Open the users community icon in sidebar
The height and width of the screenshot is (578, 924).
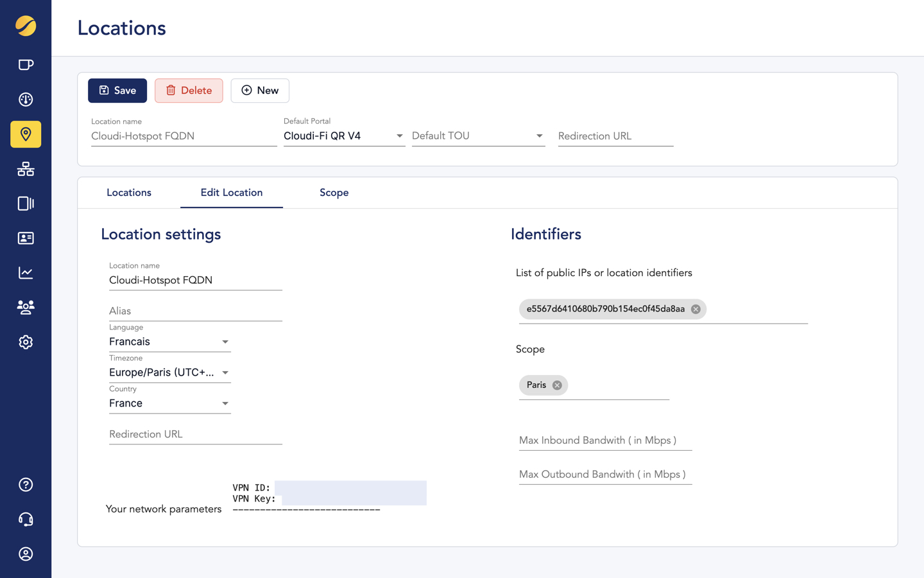coord(26,307)
